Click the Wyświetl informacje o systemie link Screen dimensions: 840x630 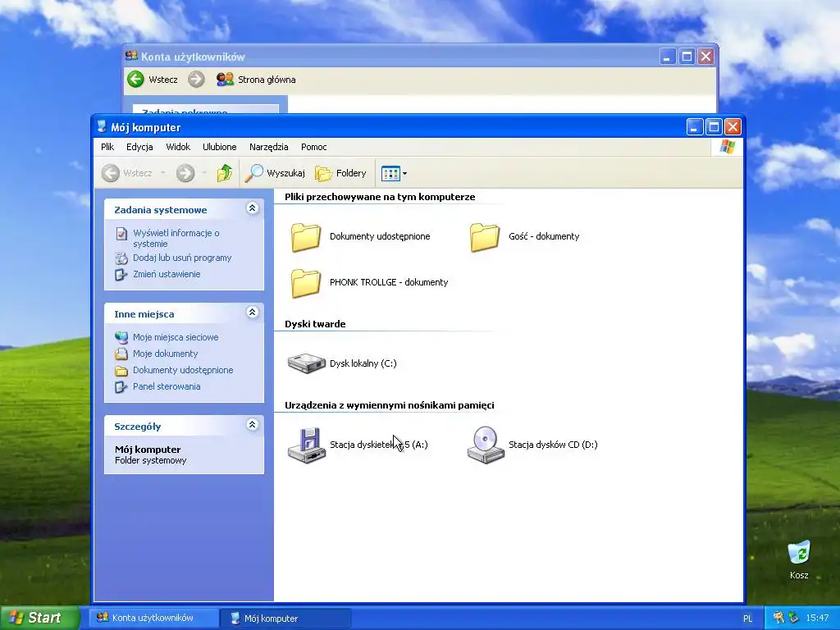[176, 239]
